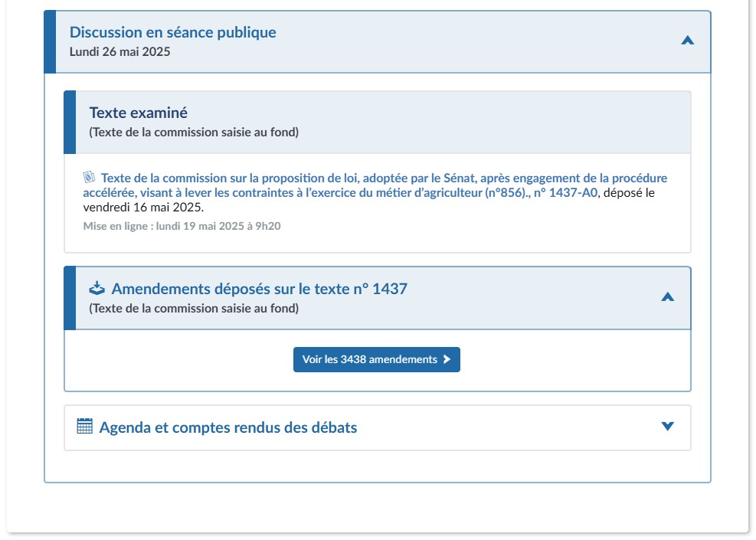Click the Mise en ligne timestamp text
This screenshot has width=756, height=540.
(x=181, y=226)
